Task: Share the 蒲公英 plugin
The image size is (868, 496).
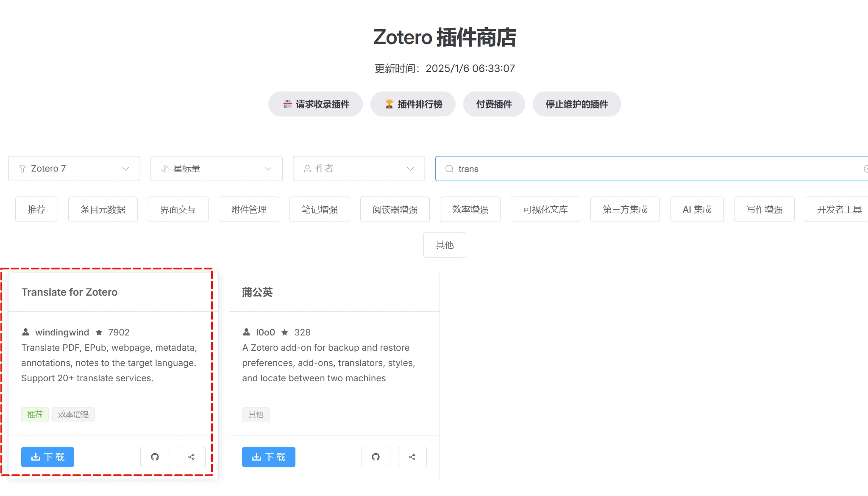Action: (x=412, y=457)
